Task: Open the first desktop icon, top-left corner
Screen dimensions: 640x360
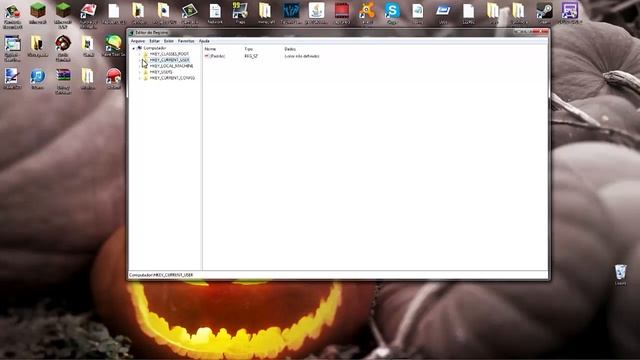Action: [x=12, y=11]
